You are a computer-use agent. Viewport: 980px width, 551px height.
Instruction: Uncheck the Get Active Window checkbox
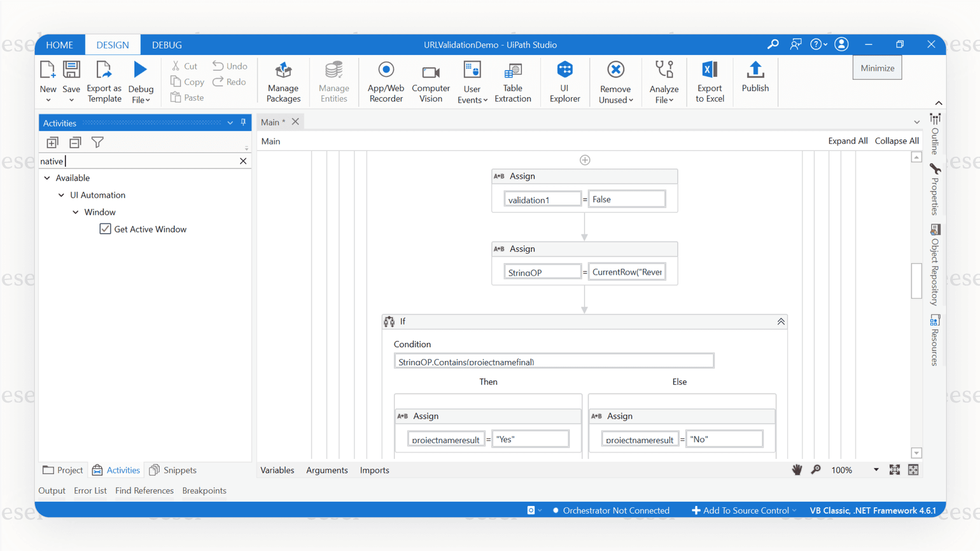[x=105, y=229]
